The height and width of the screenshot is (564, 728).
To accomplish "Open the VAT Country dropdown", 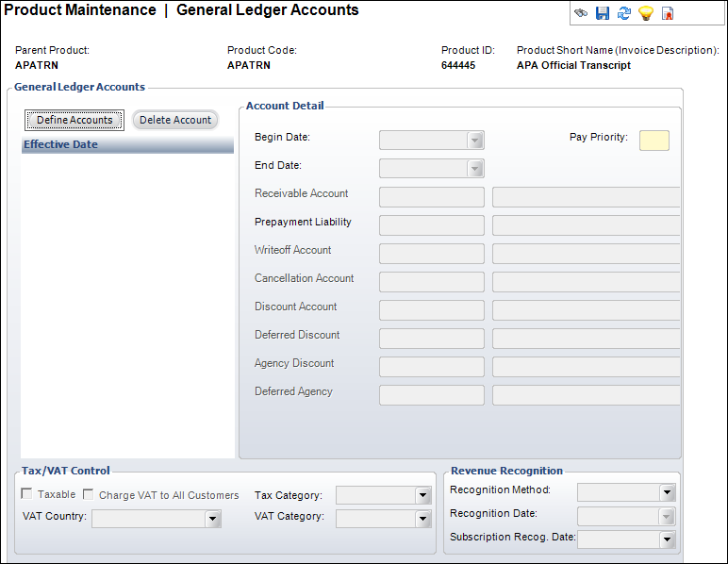I will point(212,519).
